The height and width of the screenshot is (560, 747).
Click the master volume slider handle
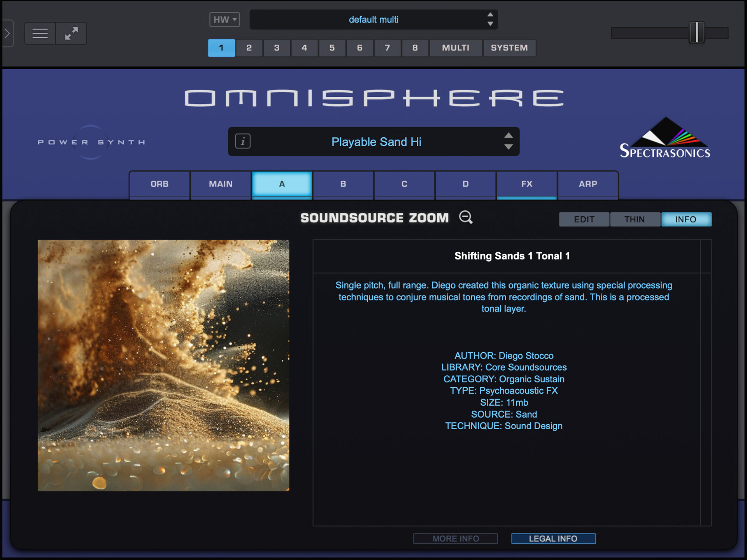pos(696,33)
